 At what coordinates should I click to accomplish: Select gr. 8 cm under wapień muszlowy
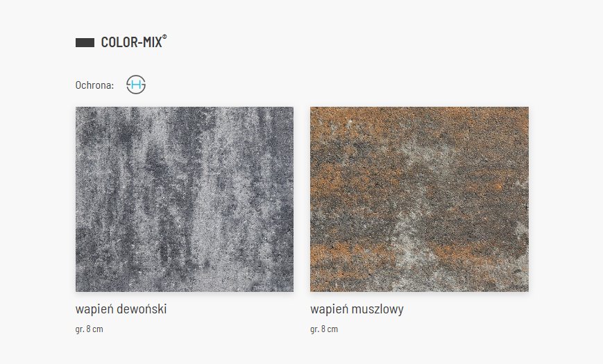tap(324, 329)
